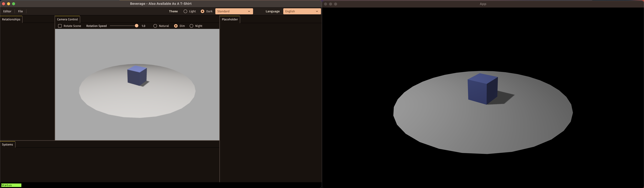
Task: Click the Rotation Speed slider handle
Action: (x=136, y=26)
